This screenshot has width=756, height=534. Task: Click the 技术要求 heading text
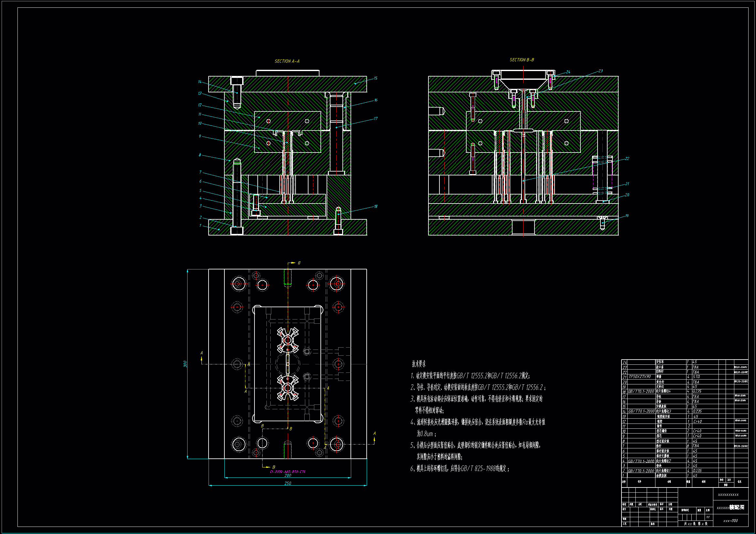(x=418, y=364)
